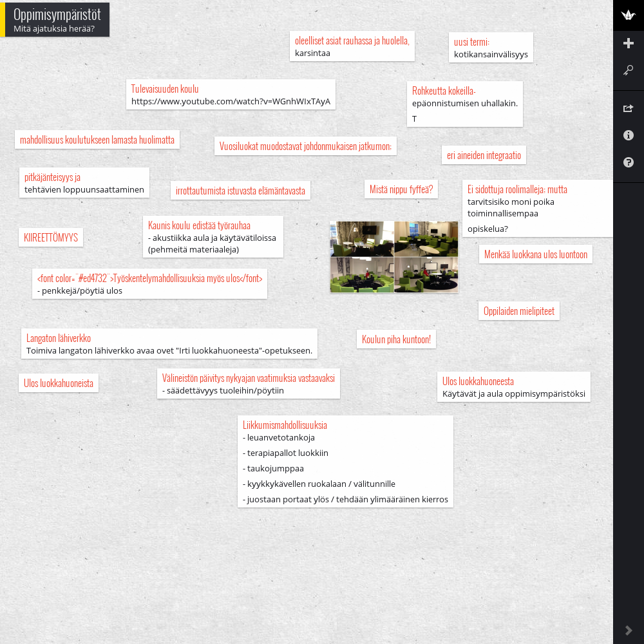Open the share arrow icon

point(629,108)
